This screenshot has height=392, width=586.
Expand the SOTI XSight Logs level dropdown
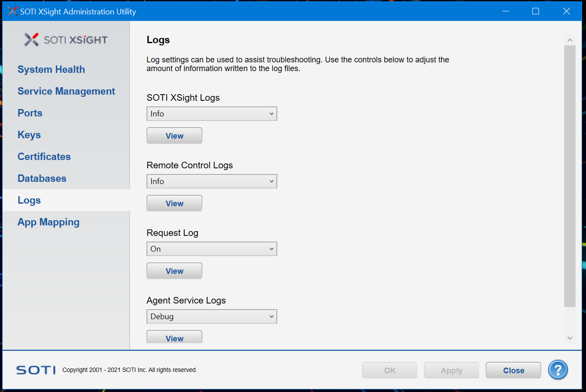212,114
